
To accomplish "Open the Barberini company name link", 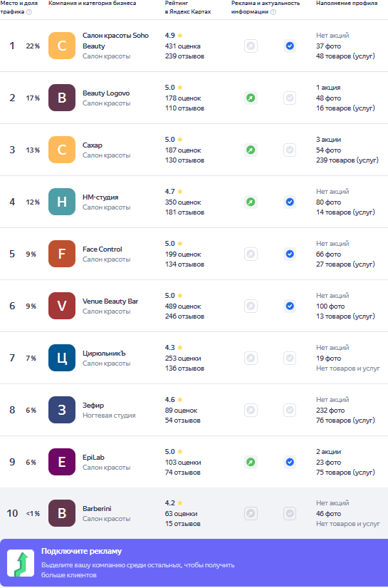I will (97, 508).
